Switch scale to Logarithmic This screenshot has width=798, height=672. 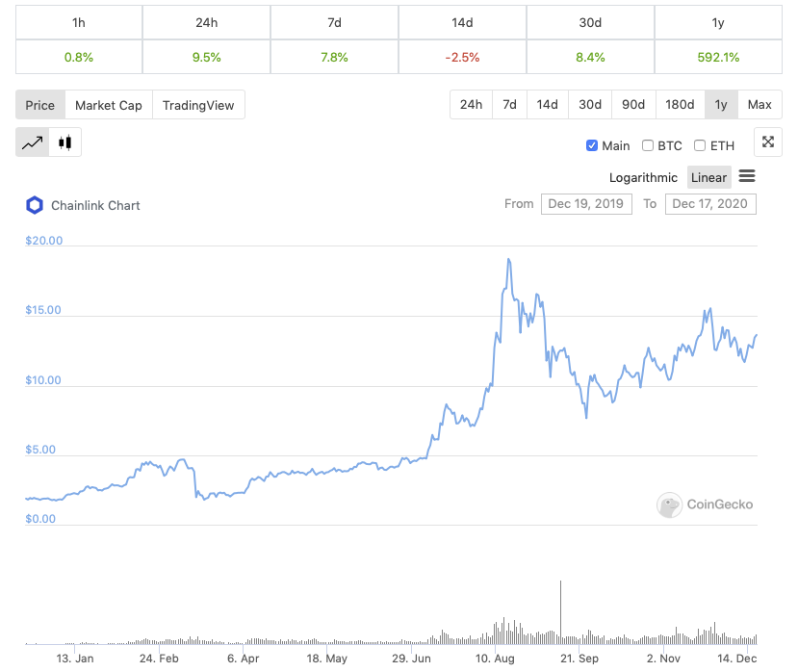pos(643,178)
